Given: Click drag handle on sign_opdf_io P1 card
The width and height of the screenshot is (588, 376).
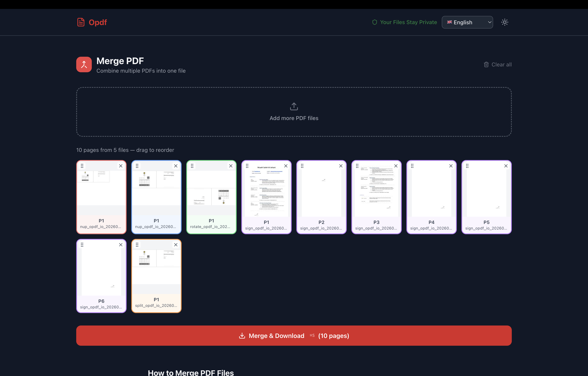Looking at the screenshot, I should 247,166.
